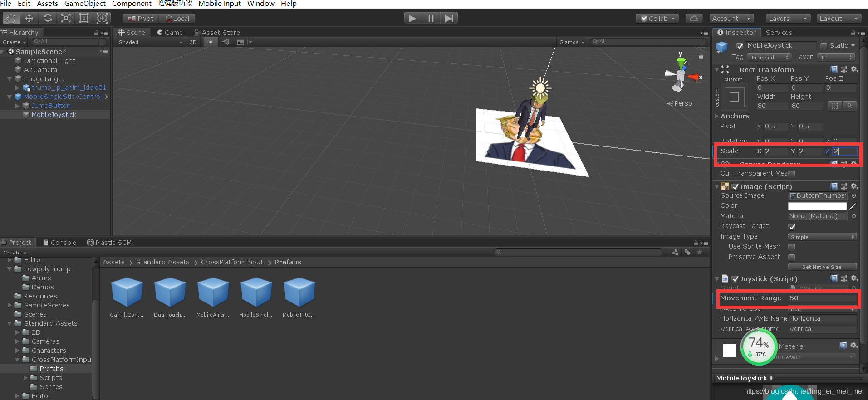Toggle Raycast Target checkbox
Screen dimensions: 868x400
(x=792, y=226)
